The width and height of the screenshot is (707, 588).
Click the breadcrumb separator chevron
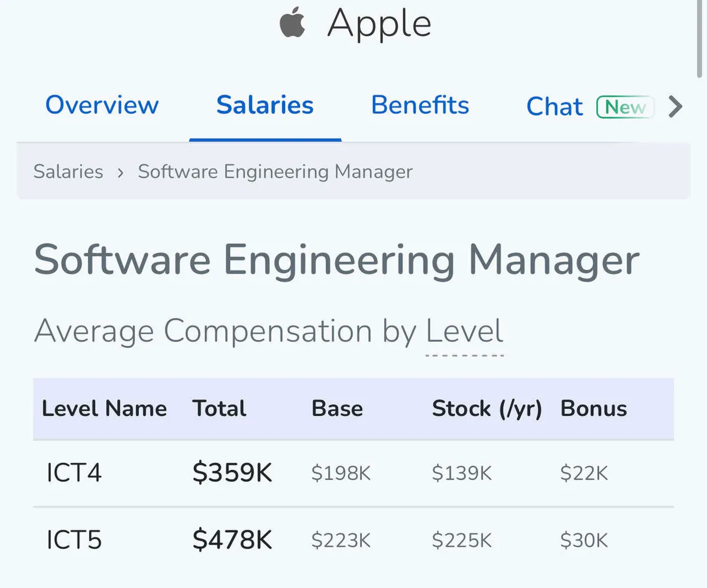(121, 173)
